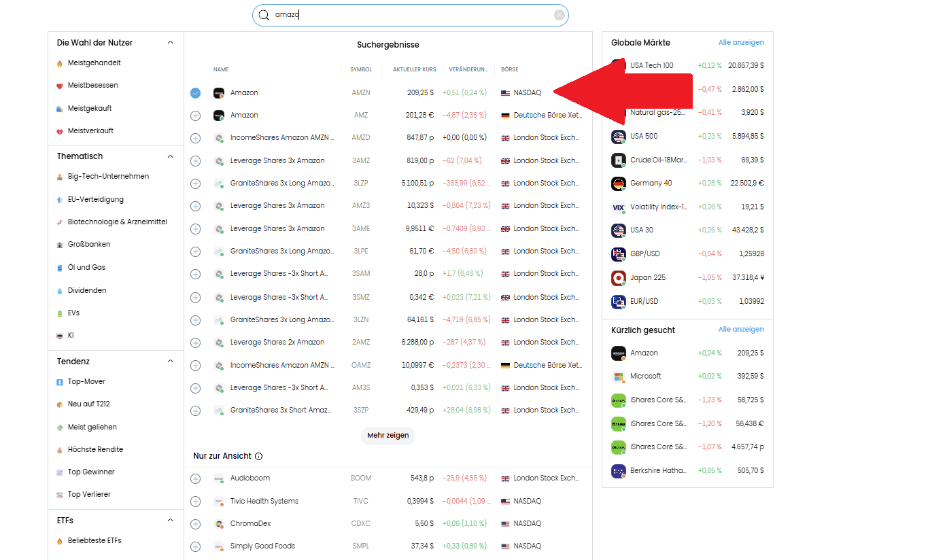
Task: Collapse the Thematisch section
Action: pos(170,156)
